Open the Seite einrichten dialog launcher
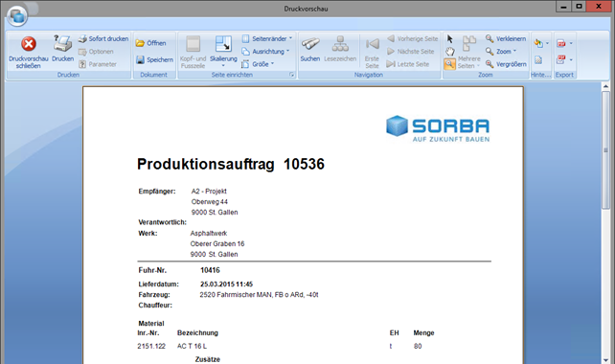 click(291, 75)
